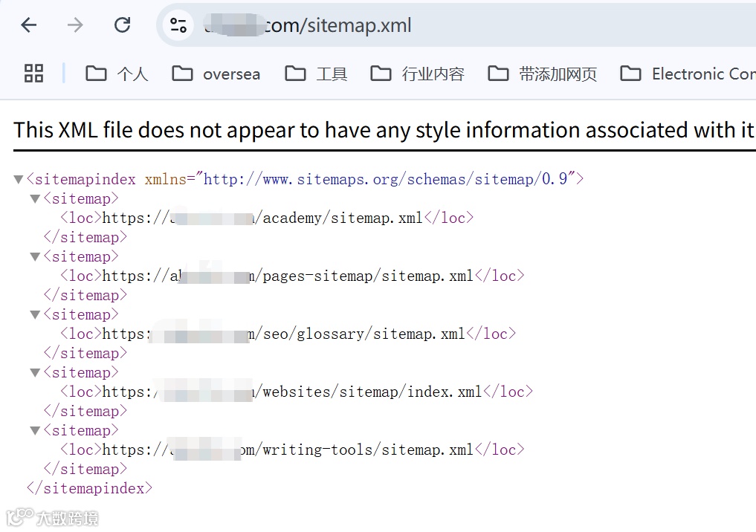Click the academy/sitemap.xml loc text

[262, 218]
